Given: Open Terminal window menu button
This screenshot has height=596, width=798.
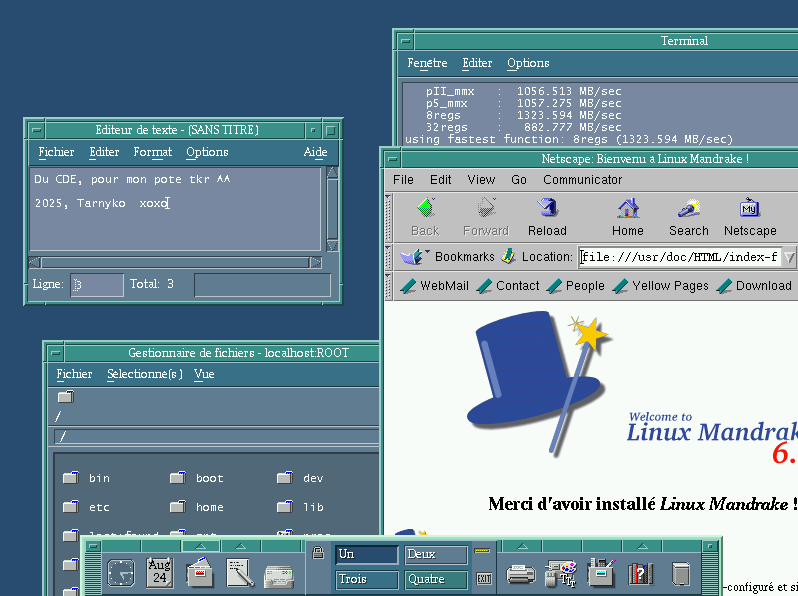Looking at the screenshot, I should 406,41.
